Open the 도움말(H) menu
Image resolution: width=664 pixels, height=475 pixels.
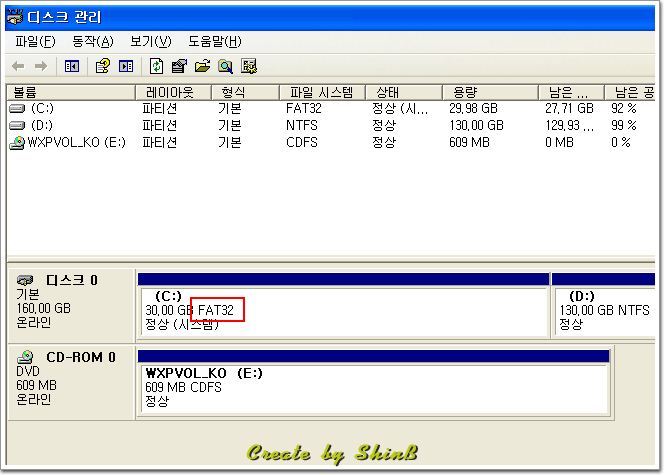coord(215,41)
